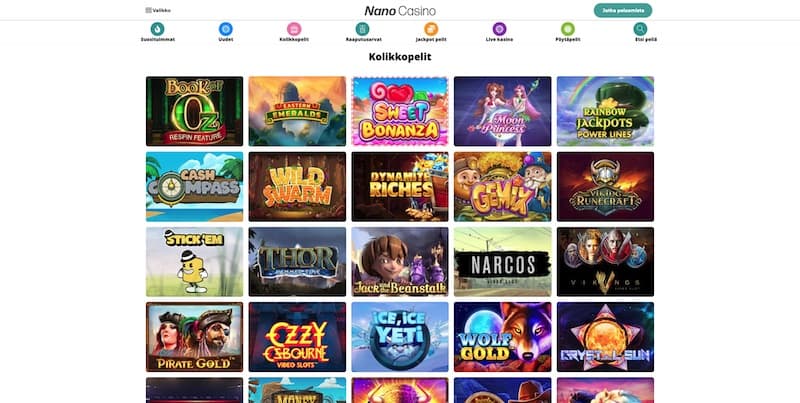Select the Raaputusarvat scratch card icon

[x=363, y=29]
